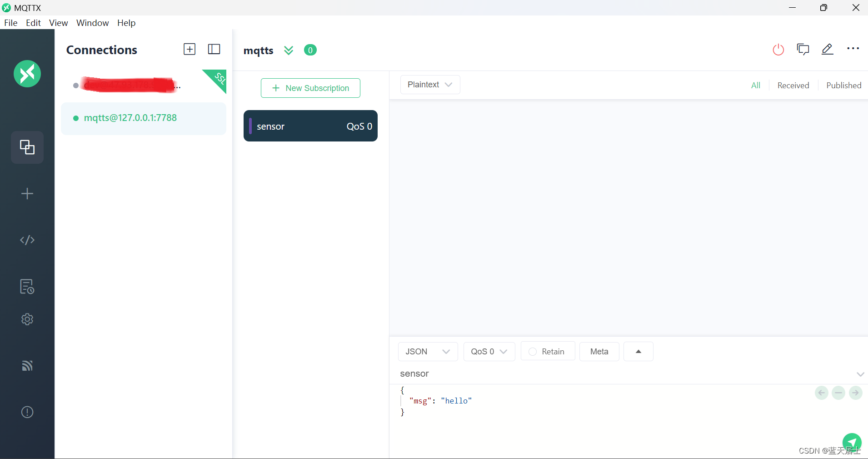Open the feed/RSS icon in sidebar
The width and height of the screenshot is (868, 459).
tap(27, 366)
